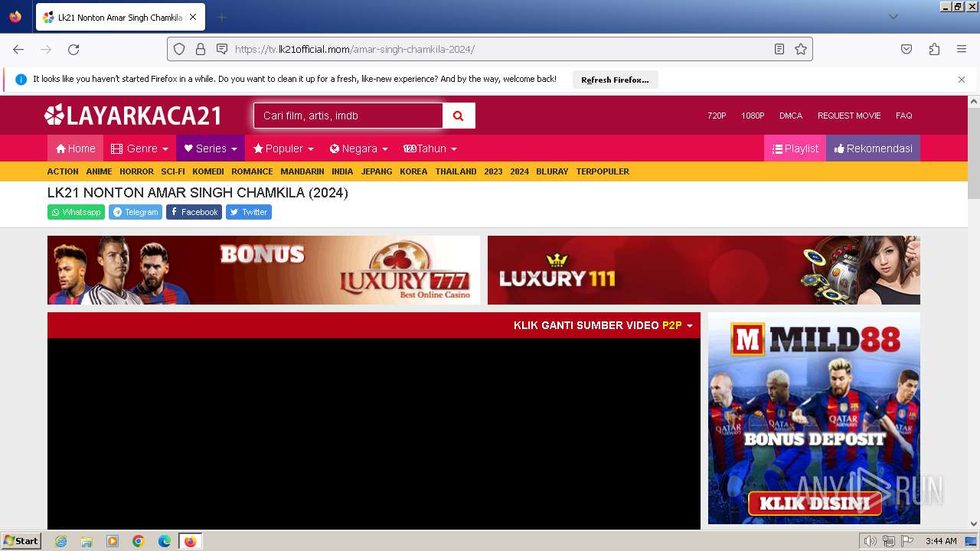Viewport: 980px width, 551px height.
Task: Open the extensions puzzle icon
Action: coord(934,49)
